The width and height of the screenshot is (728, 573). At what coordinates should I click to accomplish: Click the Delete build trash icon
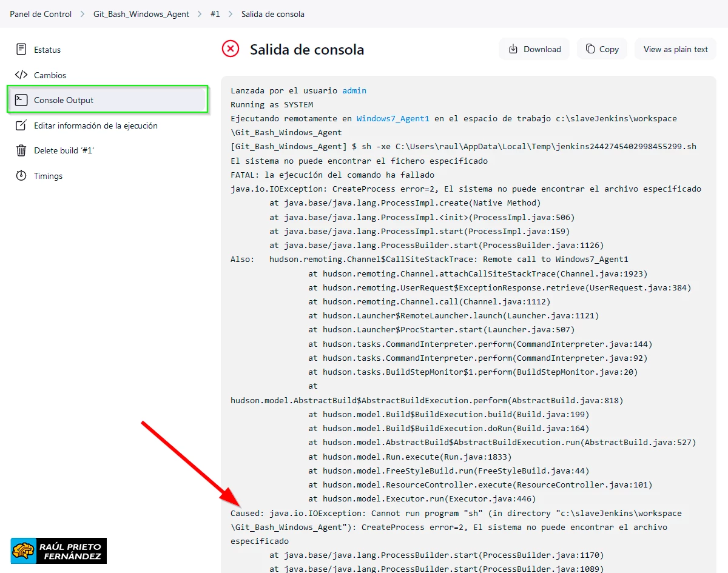point(21,150)
